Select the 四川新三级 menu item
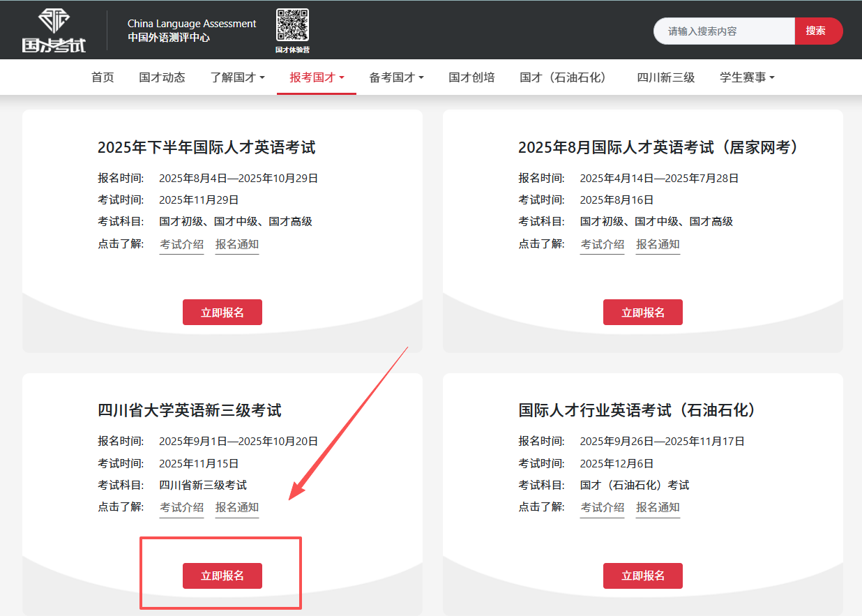Screen dimensions: 862x616 (666, 77)
